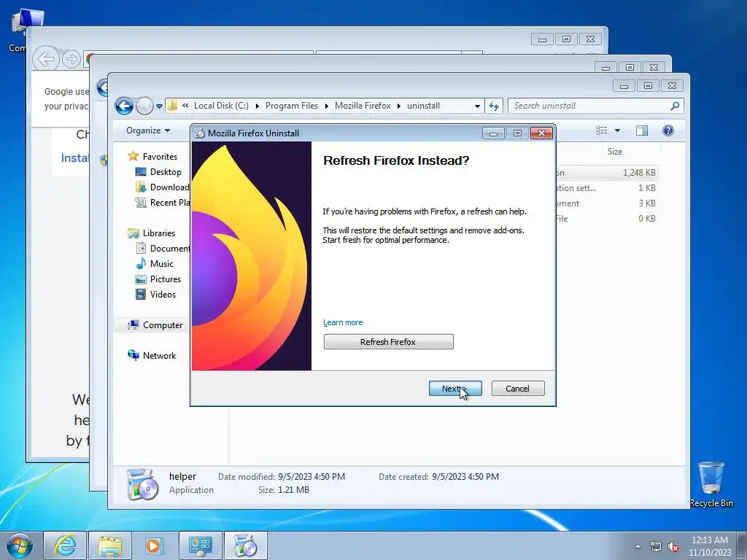Open recent pages dropdown beside forward arrow

pyautogui.click(x=159, y=106)
